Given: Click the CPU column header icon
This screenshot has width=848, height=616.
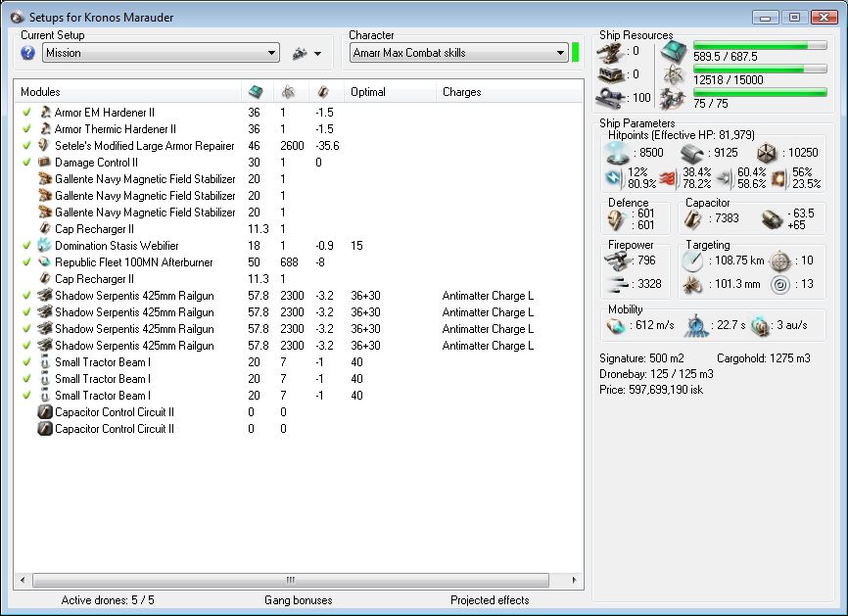Looking at the screenshot, I should coord(256,92).
